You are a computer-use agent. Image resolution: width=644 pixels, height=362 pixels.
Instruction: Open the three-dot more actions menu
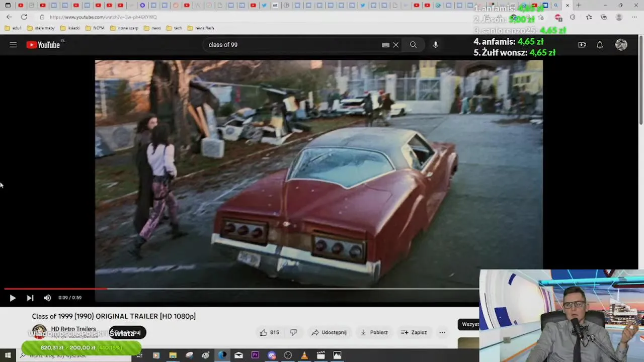click(442, 332)
